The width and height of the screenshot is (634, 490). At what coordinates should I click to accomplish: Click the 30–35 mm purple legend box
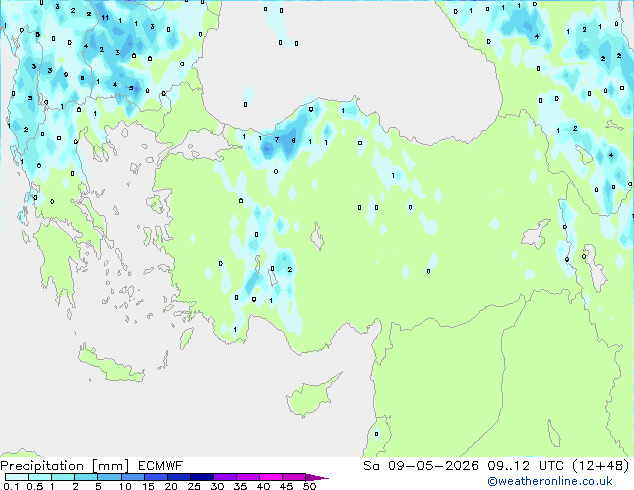click(x=225, y=477)
